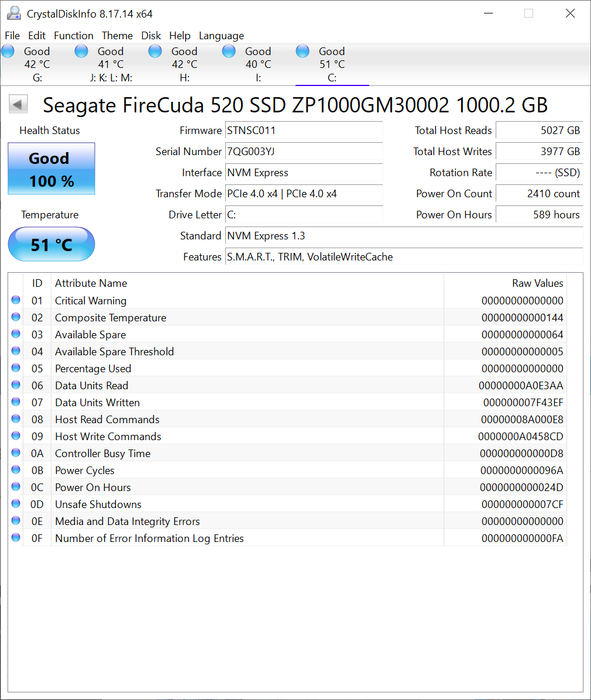Select disk G: status orb
591x700 pixels.
pos(8,51)
